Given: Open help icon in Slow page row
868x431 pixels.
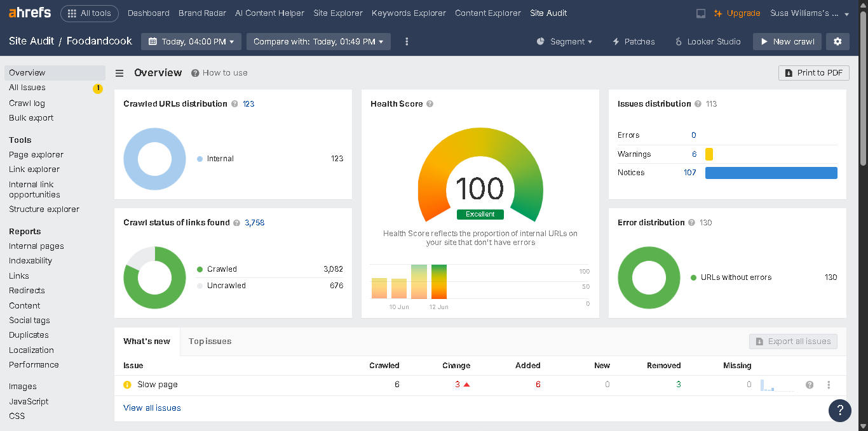Looking at the screenshot, I should [x=810, y=385].
